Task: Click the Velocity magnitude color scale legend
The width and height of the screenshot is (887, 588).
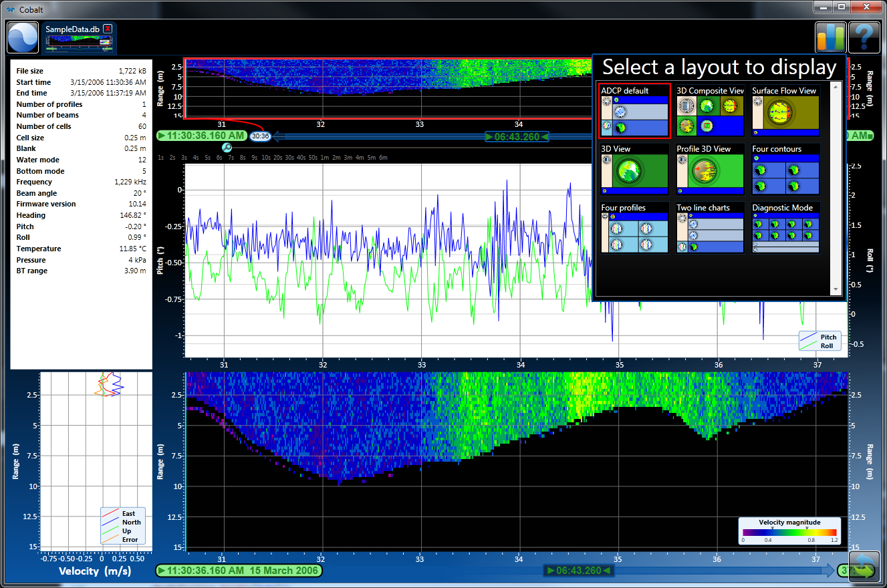Action: pos(789,532)
